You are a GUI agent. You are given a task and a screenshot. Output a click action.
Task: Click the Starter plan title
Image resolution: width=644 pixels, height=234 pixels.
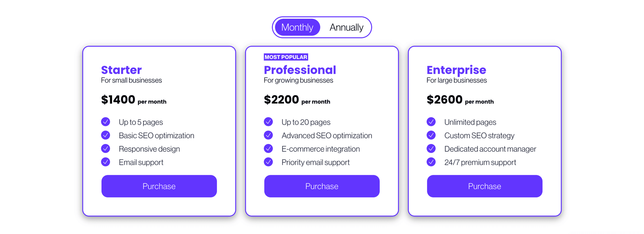(121, 70)
